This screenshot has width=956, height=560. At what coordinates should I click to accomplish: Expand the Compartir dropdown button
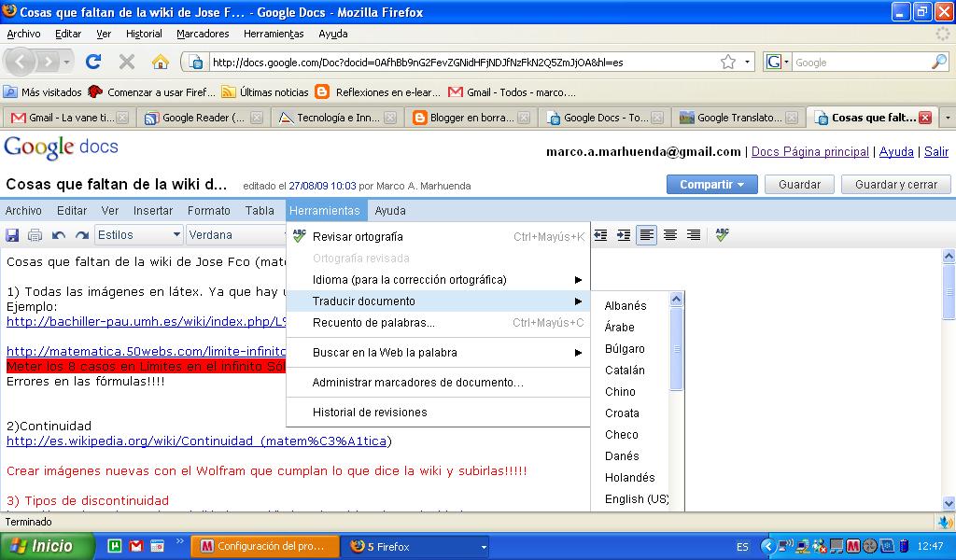(711, 185)
